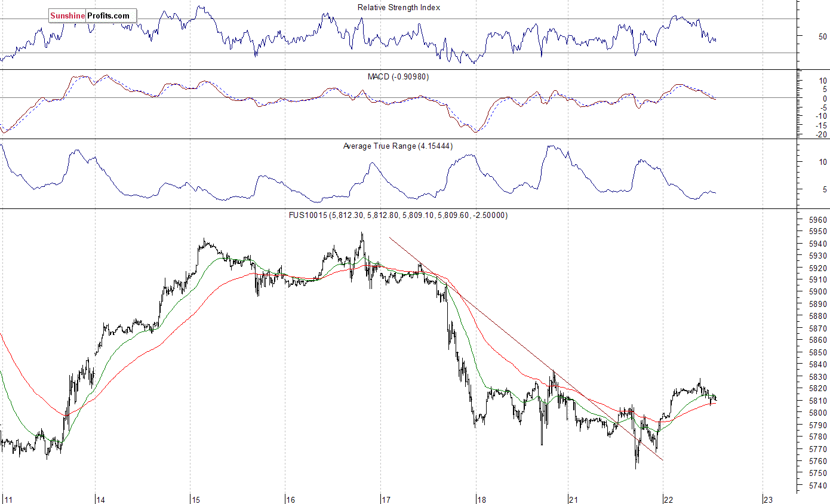The image size is (830, 504).
Task: Select the 5890 price level label
Action: coord(818,304)
